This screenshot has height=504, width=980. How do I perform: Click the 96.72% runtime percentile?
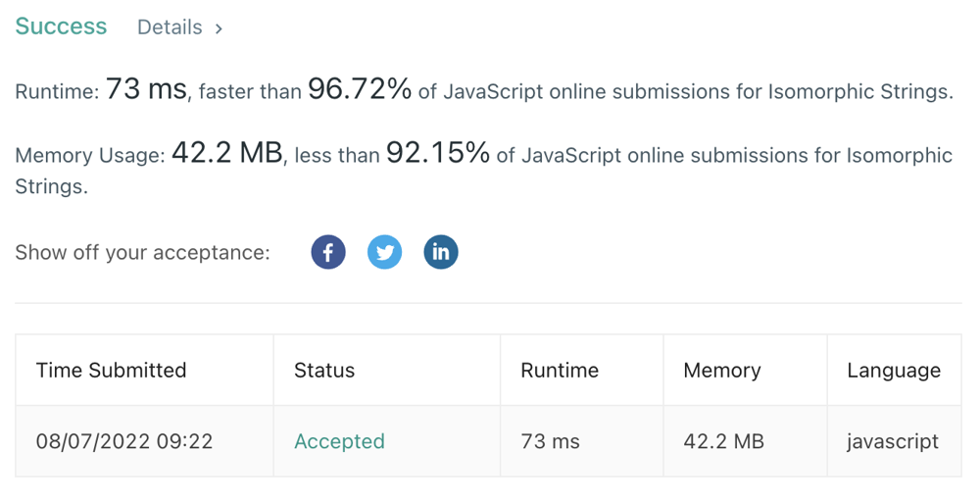[360, 90]
